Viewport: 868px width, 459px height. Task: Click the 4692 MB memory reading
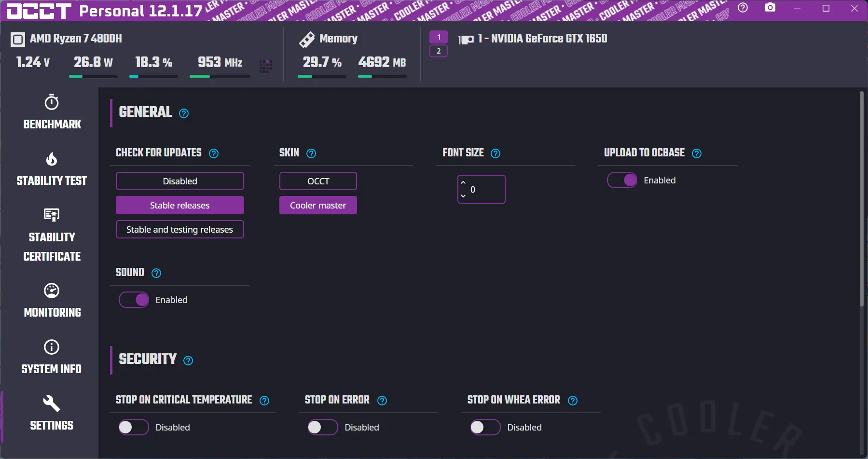[382, 62]
